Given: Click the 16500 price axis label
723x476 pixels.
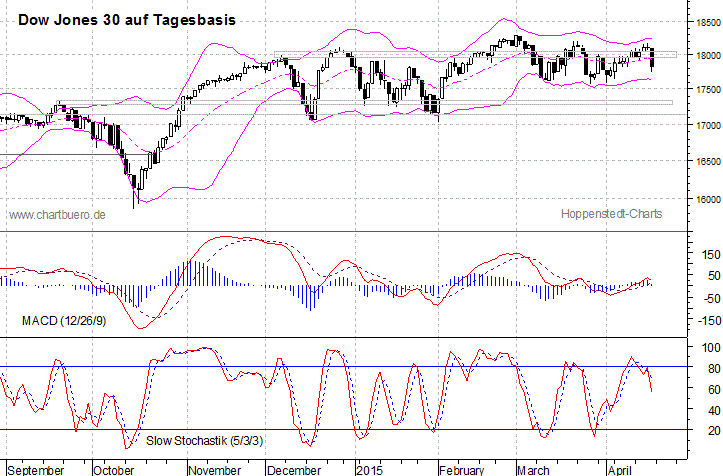Looking at the screenshot, I should coord(709,161).
